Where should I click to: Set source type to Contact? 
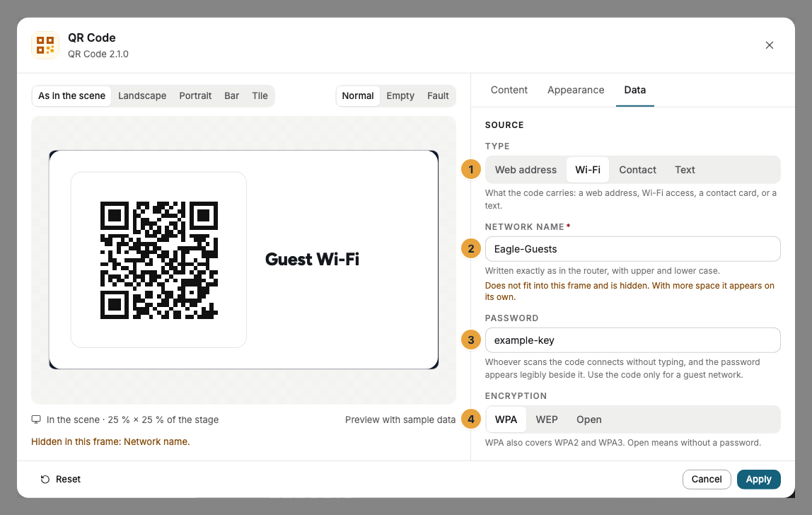[x=637, y=170]
